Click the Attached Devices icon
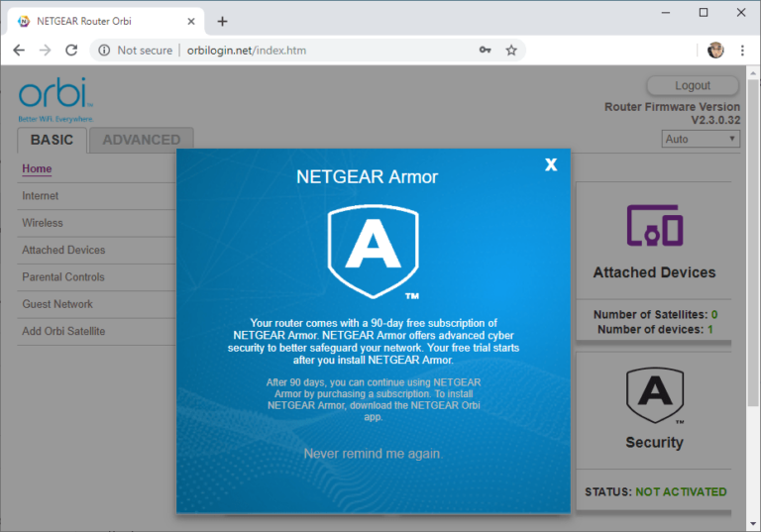 point(654,227)
